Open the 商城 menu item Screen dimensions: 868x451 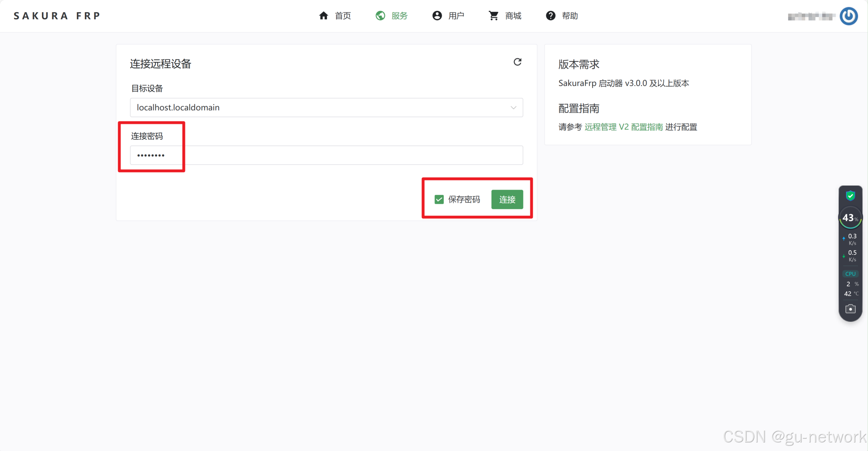click(513, 16)
